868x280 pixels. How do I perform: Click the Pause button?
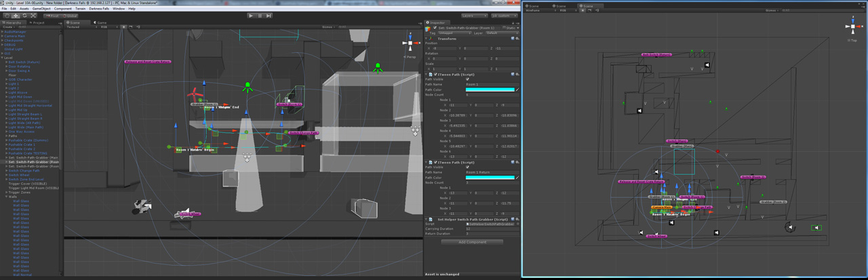(260, 16)
